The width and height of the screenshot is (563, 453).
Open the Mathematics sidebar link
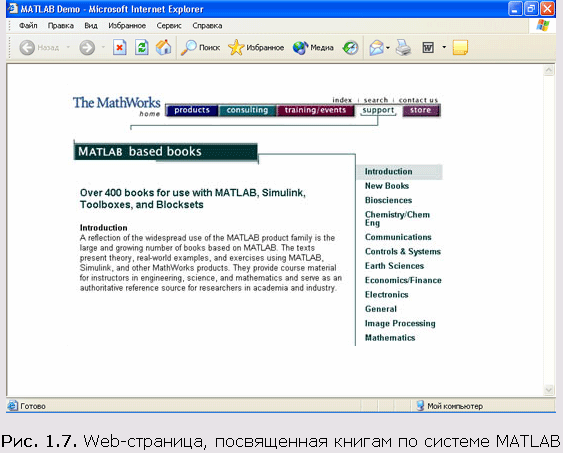coord(390,338)
